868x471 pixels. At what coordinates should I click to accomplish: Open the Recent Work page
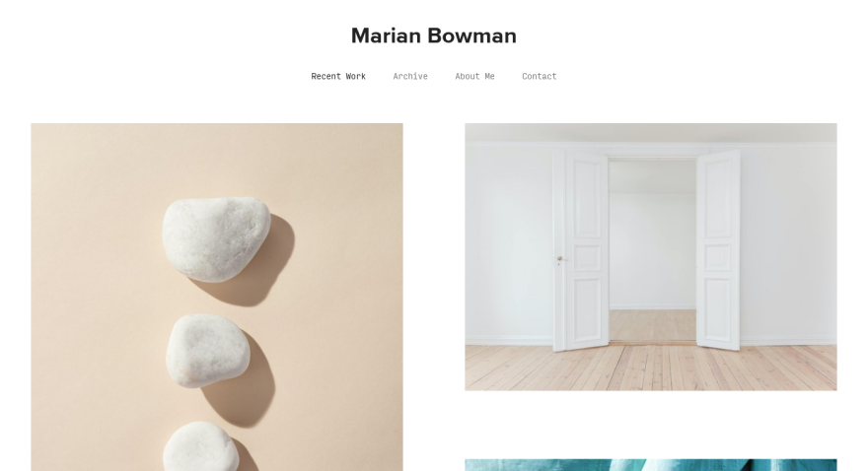pyautogui.click(x=338, y=76)
